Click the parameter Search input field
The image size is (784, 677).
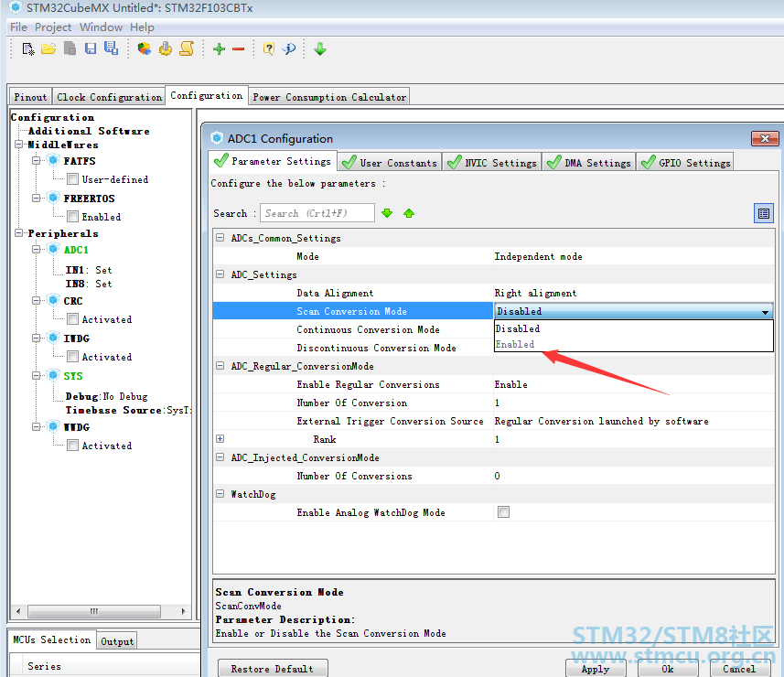pyautogui.click(x=317, y=213)
